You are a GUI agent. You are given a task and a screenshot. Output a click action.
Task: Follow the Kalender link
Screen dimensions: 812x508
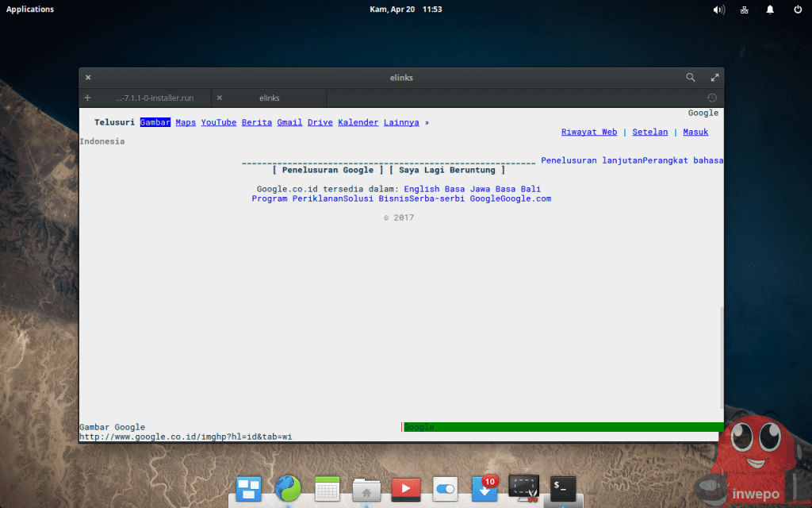tap(358, 122)
